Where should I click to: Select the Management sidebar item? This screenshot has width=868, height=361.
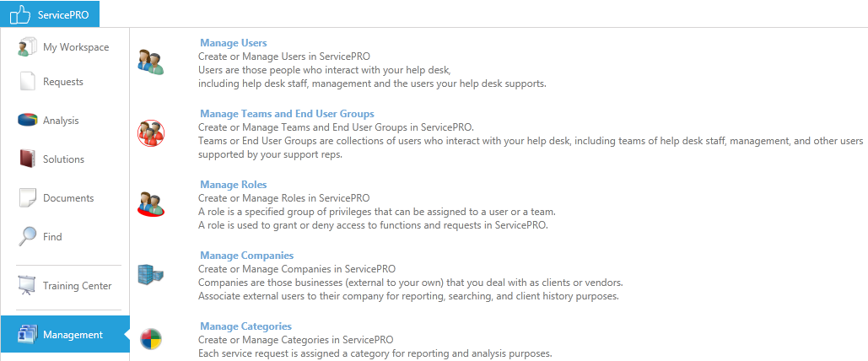pyautogui.click(x=65, y=334)
